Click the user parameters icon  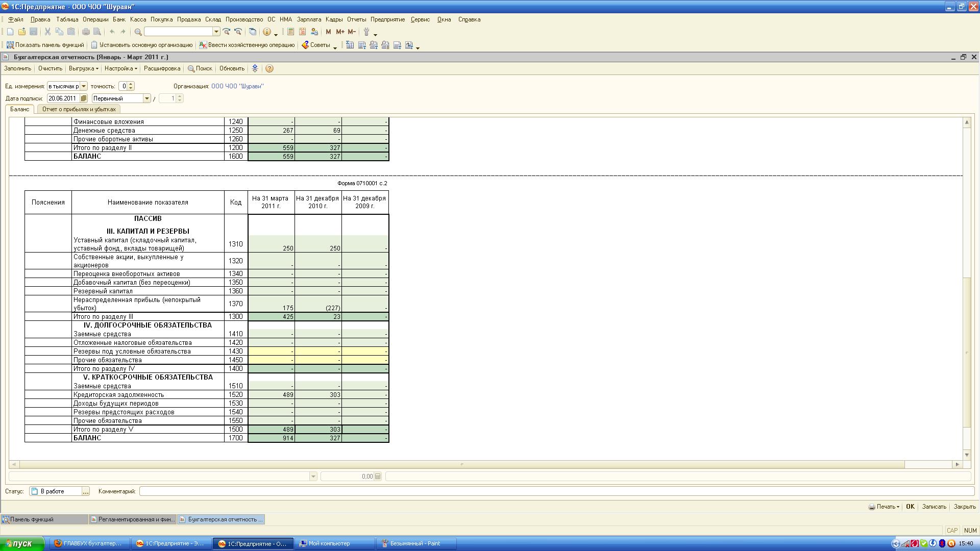[314, 32]
